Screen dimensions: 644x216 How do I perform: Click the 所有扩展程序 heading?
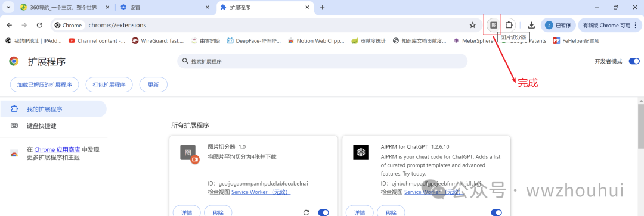tap(190, 125)
